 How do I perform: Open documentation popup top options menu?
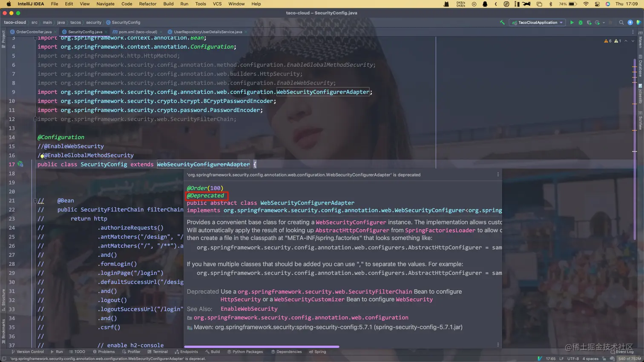click(x=498, y=174)
